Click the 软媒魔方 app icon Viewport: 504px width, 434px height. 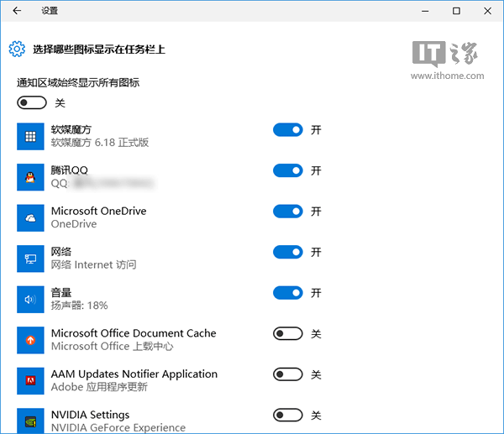coord(30,136)
